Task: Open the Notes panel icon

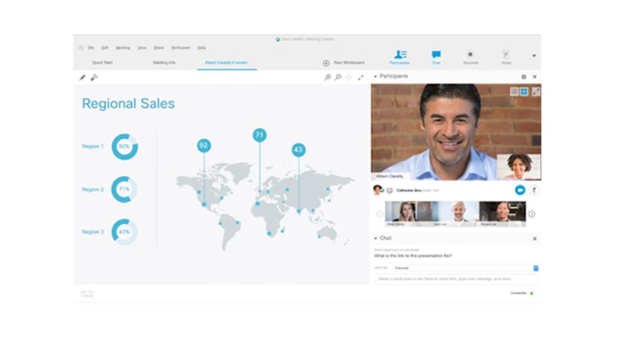Action: coord(506,57)
